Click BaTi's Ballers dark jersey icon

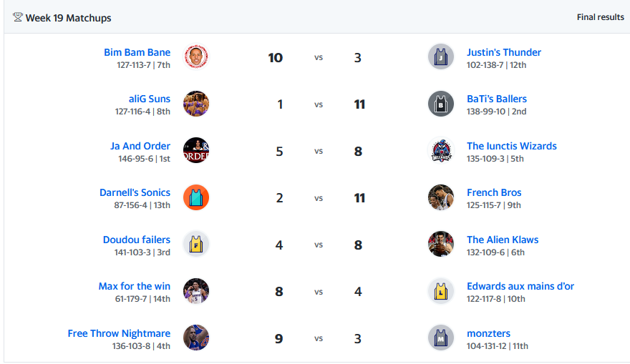point(441,104)
